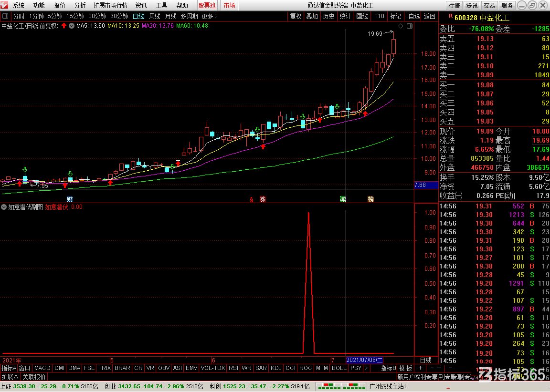Click the diamond icon atop the chart
This screenshot has width=550, height=392.
point(401,26)
